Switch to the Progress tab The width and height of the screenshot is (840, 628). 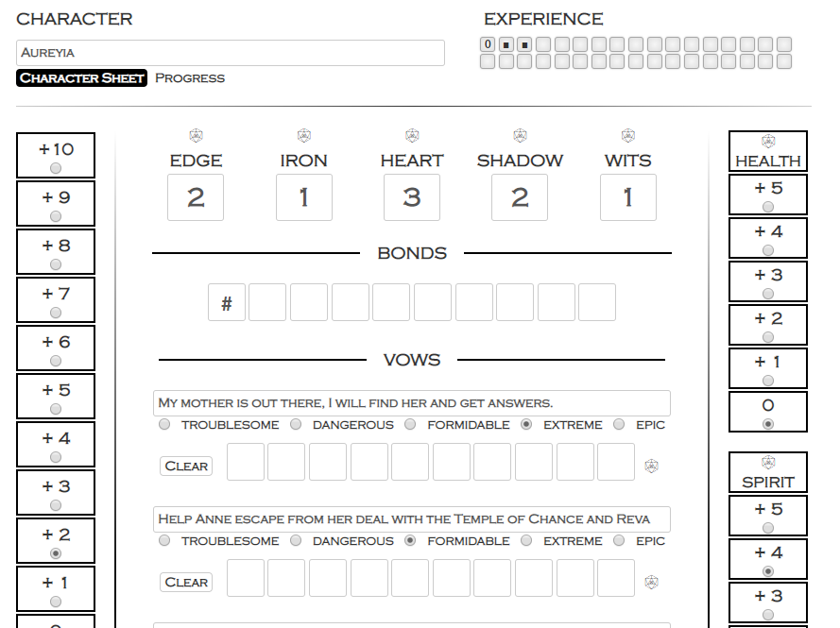click(x=191, y=78)
